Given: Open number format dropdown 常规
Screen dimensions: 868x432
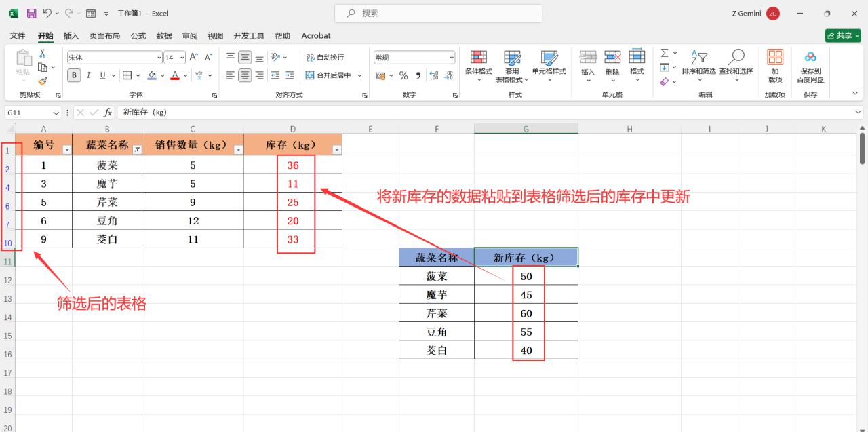Looking at the screenshot, I should tap(452, 58).
